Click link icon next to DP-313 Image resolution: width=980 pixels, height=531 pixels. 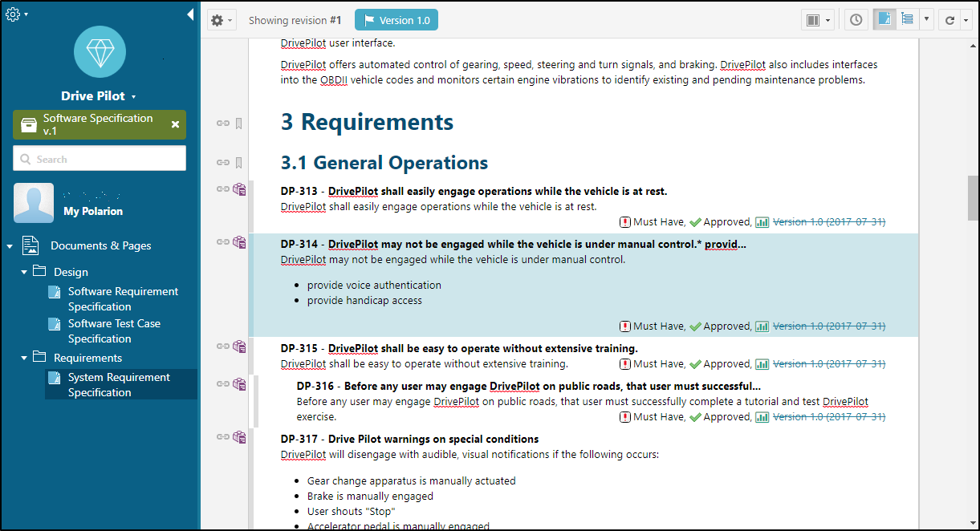click(223, 189)
